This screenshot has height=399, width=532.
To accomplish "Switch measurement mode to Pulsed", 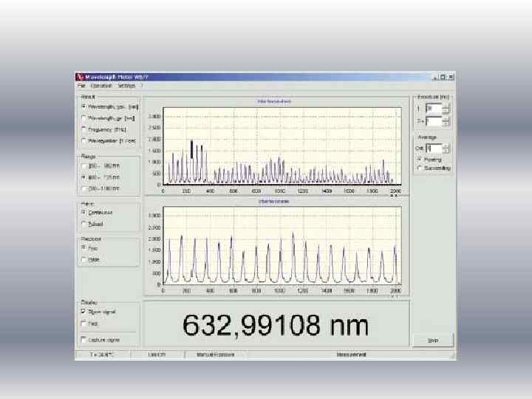I will pyautogui.click(x=83, y=224).
